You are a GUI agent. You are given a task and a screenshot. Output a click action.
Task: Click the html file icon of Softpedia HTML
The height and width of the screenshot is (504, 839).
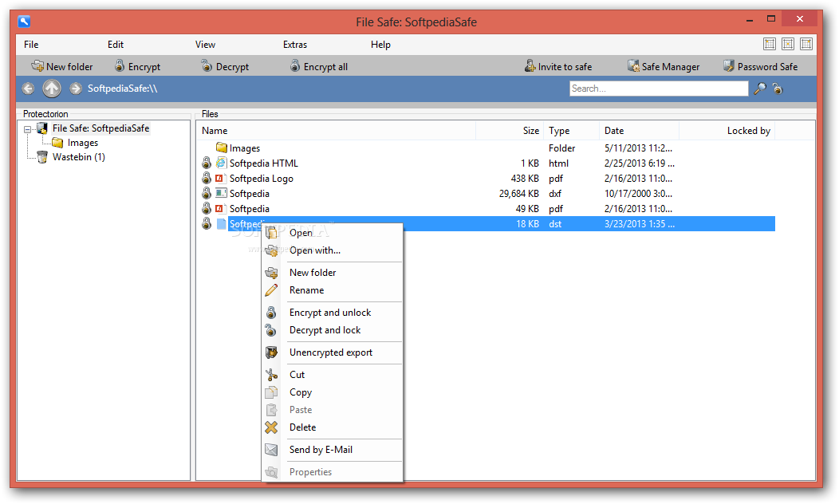point(221,163)
